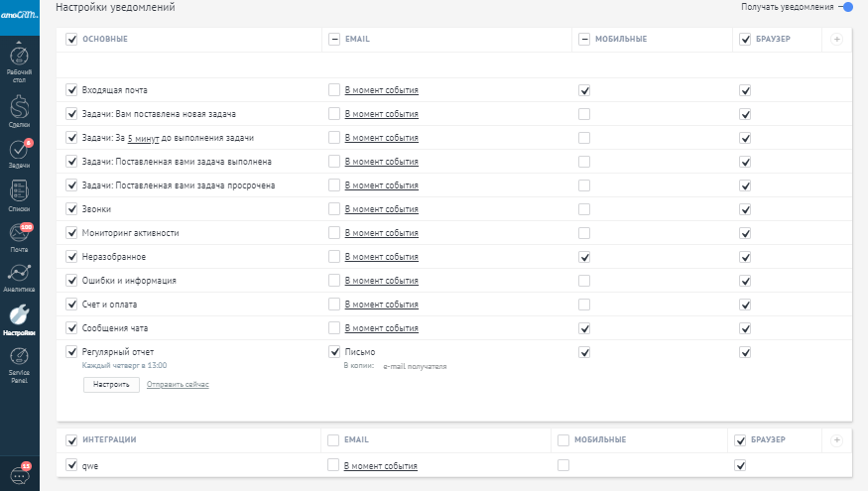
Task: Check the mobile checkbox for Счет и оплата
Action: pos(584,305)
